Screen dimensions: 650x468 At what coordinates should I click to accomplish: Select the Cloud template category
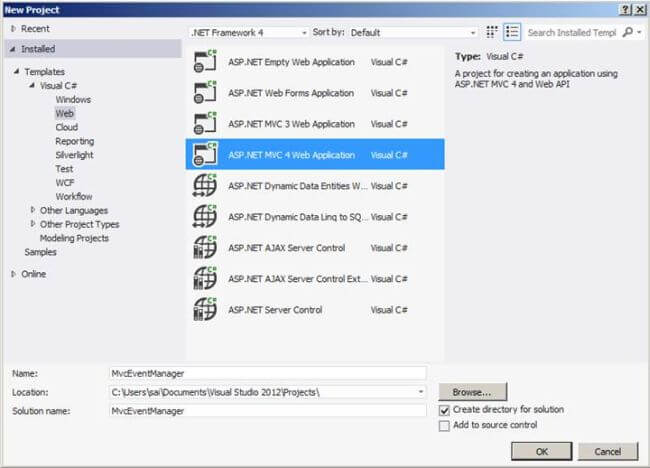[66, 127]
